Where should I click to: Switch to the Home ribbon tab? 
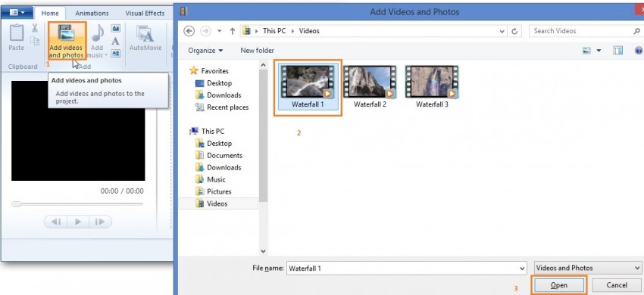click(50, 13)
